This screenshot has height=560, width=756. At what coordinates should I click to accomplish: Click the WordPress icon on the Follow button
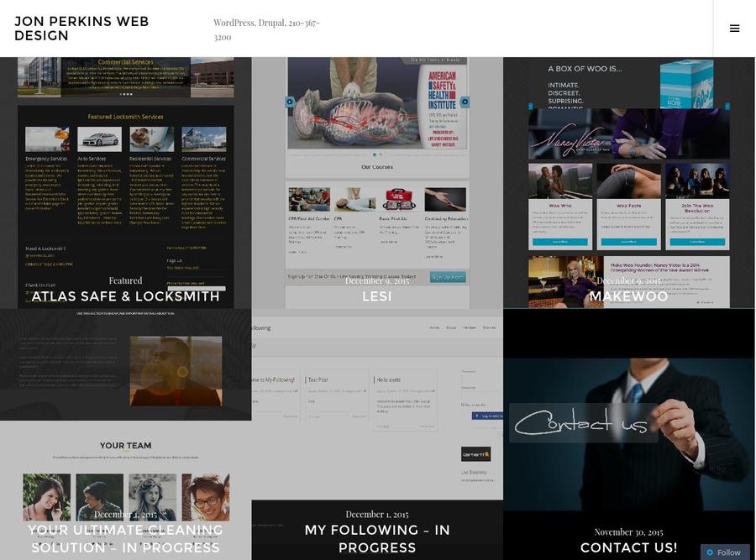[x=709, y=552]
